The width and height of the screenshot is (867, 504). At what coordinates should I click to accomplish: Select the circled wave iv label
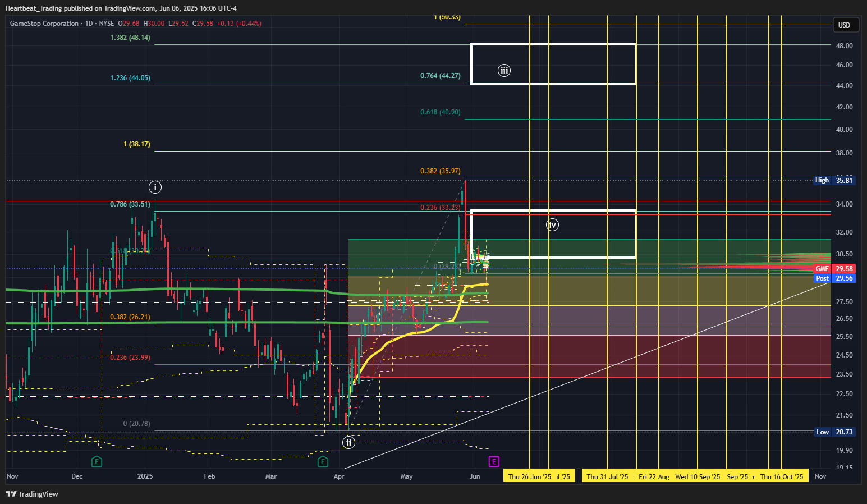(x=552, y=225)
